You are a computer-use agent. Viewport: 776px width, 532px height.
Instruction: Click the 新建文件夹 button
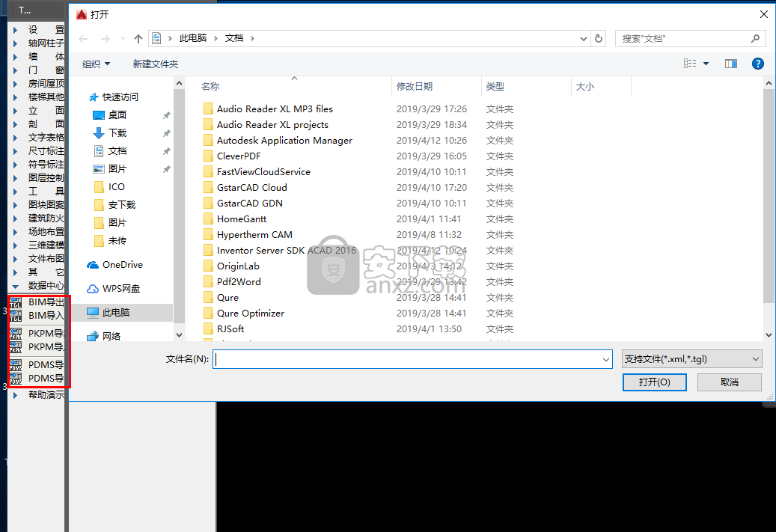click(x=156, y=64)
